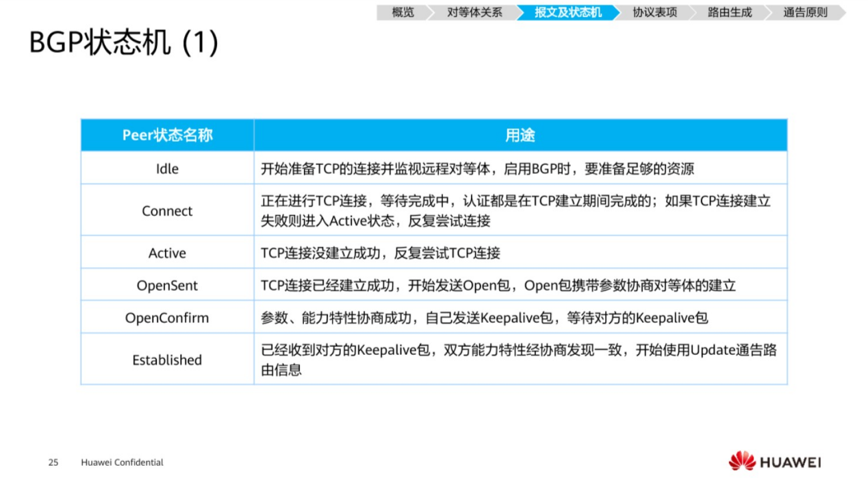Image resolution: width=868 pixels, height=485 pixels.
Task: Switch to the 报文及状态机 tab
Action: coord(568,12)
